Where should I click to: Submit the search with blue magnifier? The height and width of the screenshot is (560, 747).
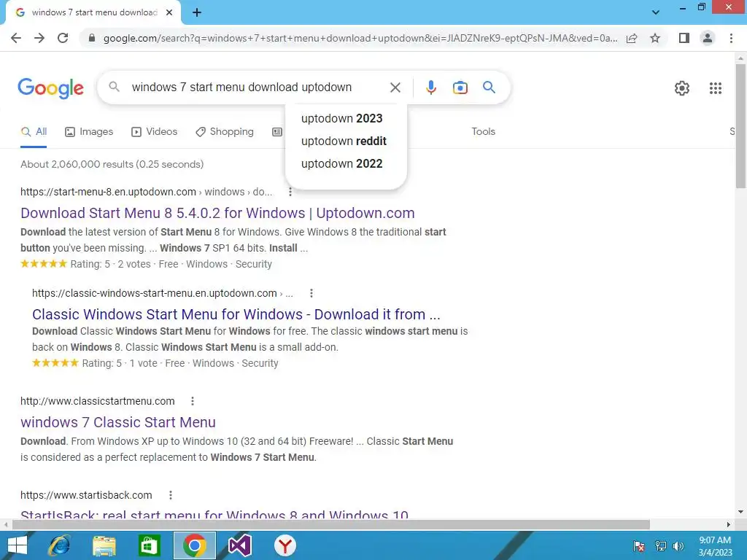(489, 87)
